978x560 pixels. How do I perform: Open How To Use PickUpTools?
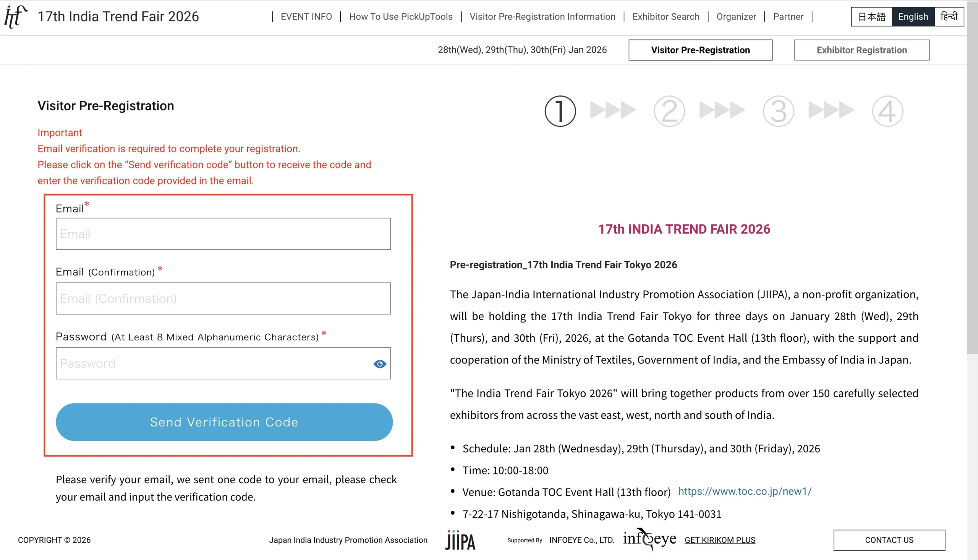(400, 16)
